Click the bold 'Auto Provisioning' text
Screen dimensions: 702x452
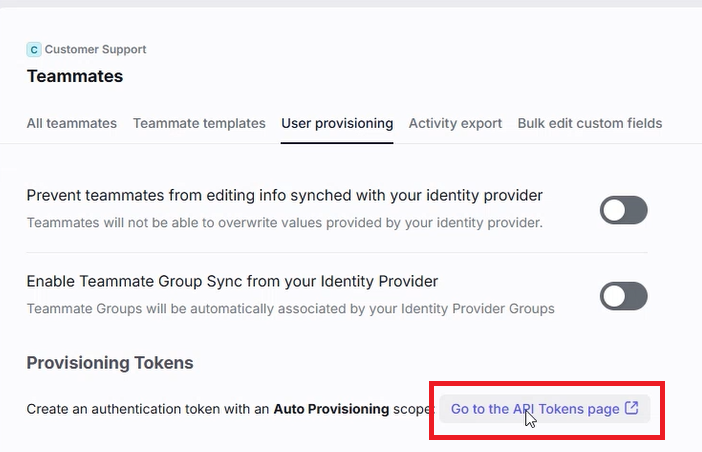point(331,409)
